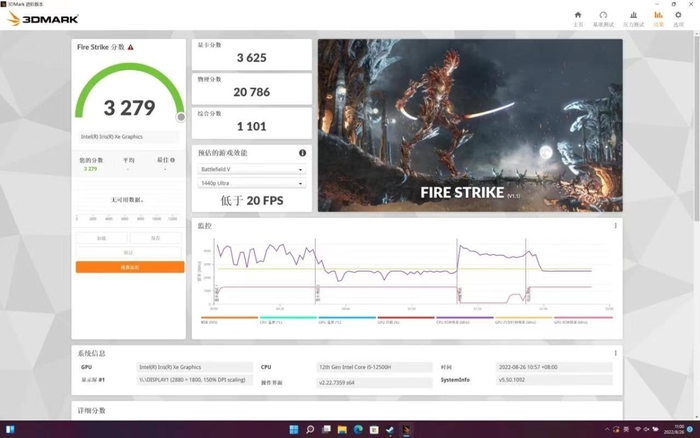Expand the Battlefield V game dropdown

coord(252,170)
